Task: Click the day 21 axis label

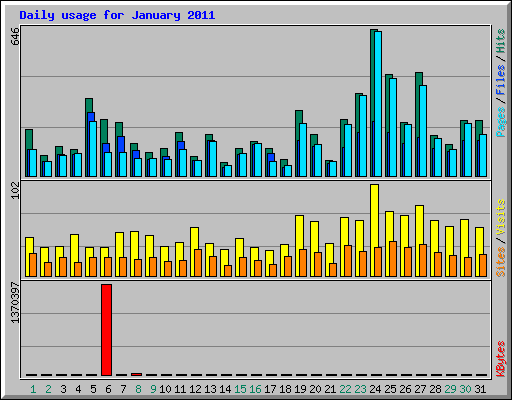Action: pos(330,389)
